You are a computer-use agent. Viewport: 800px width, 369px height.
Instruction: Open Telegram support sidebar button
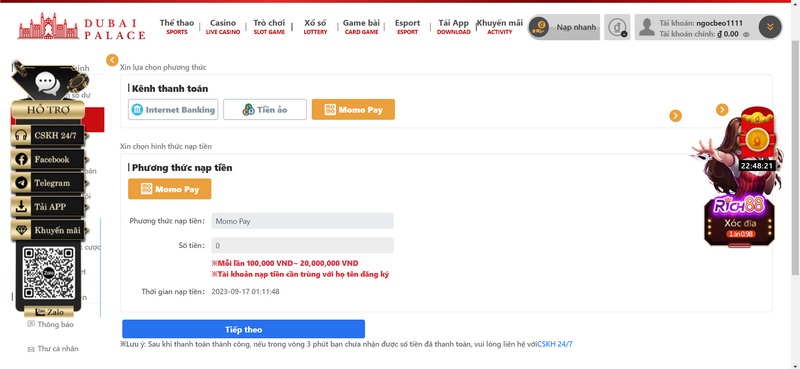pos(48,183)
